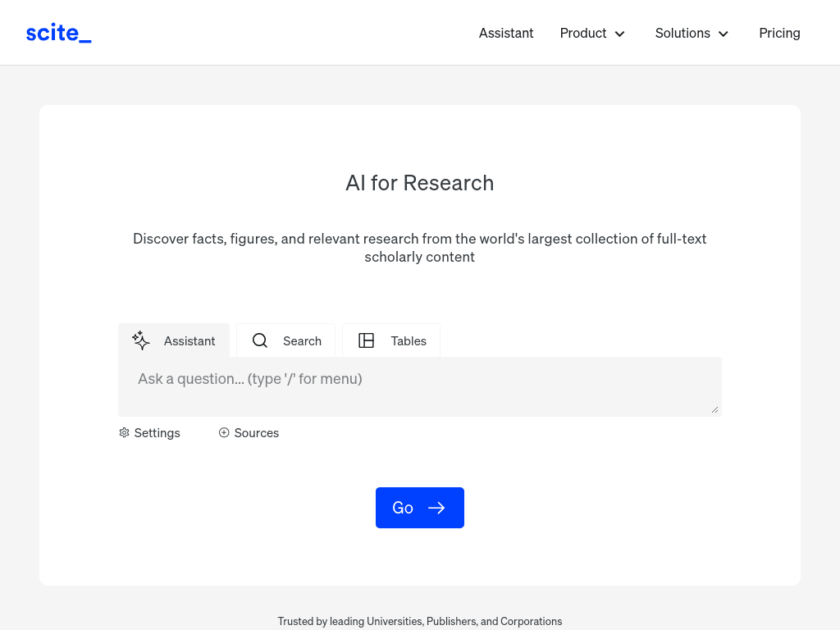Click the magnifying glass Search icon

pyautogui.click(x=260, y=340)
